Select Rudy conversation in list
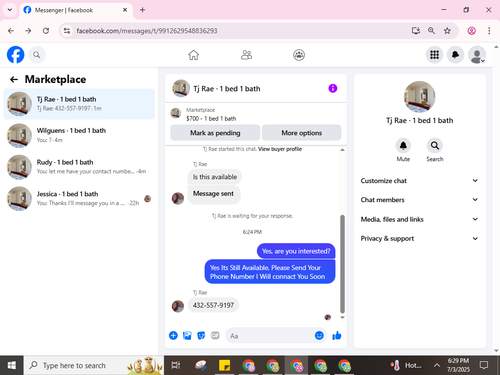 [79, 167]
